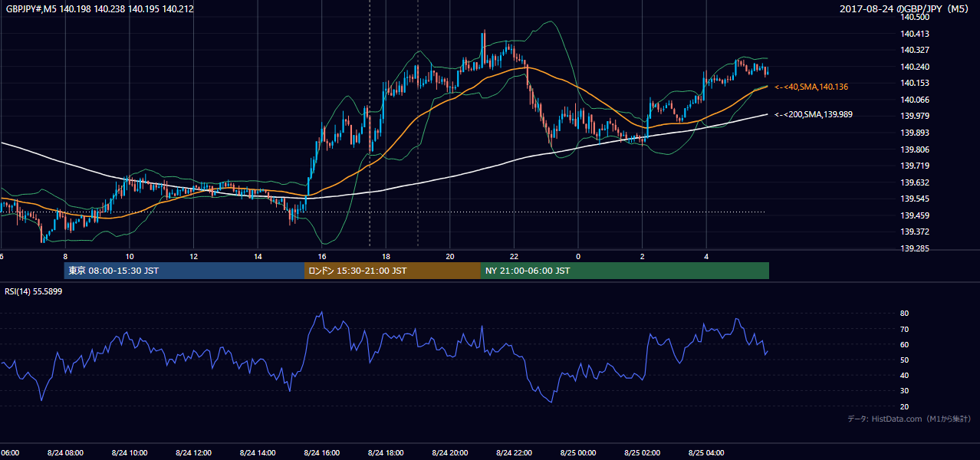Click the 140.066 price axis value

pyautogui.click(x=916, y=100)
